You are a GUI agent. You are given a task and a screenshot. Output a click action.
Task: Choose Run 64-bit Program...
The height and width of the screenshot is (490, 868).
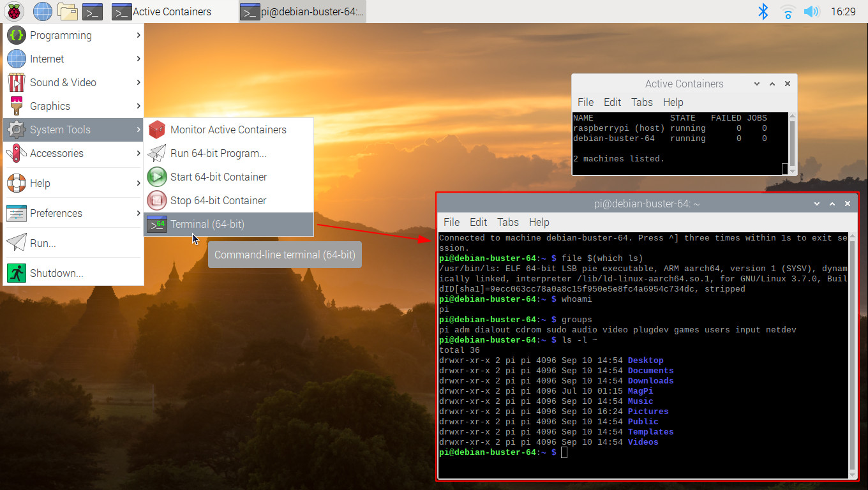pos(228,153)
